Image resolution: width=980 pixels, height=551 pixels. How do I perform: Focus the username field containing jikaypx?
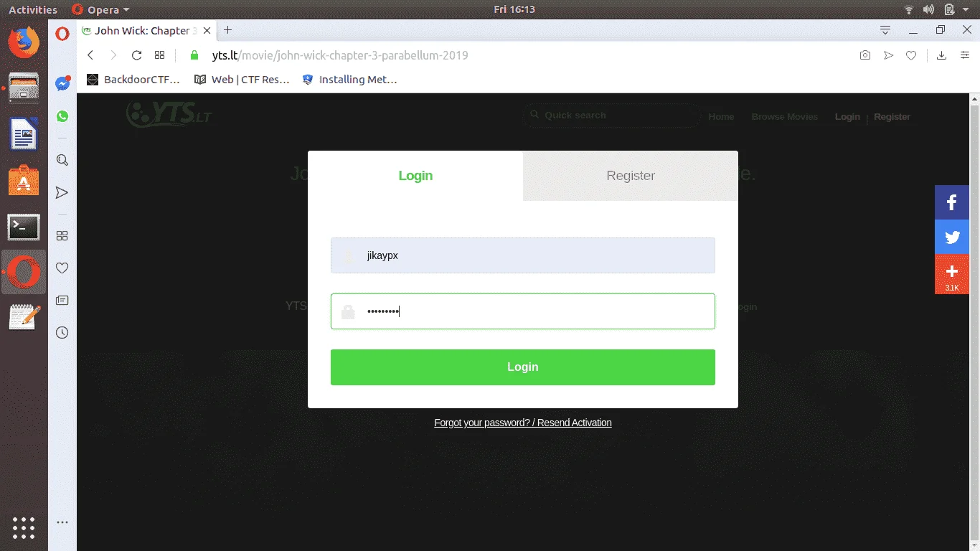(523, 255)
